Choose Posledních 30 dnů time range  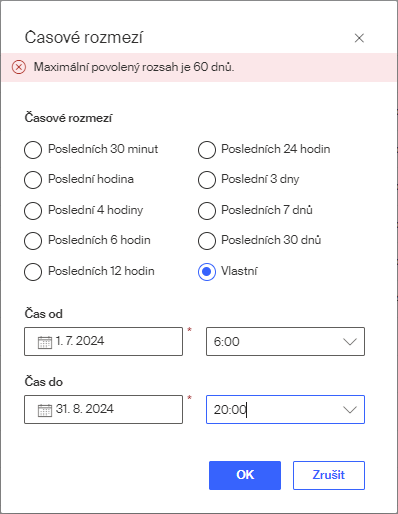(207, 241)
